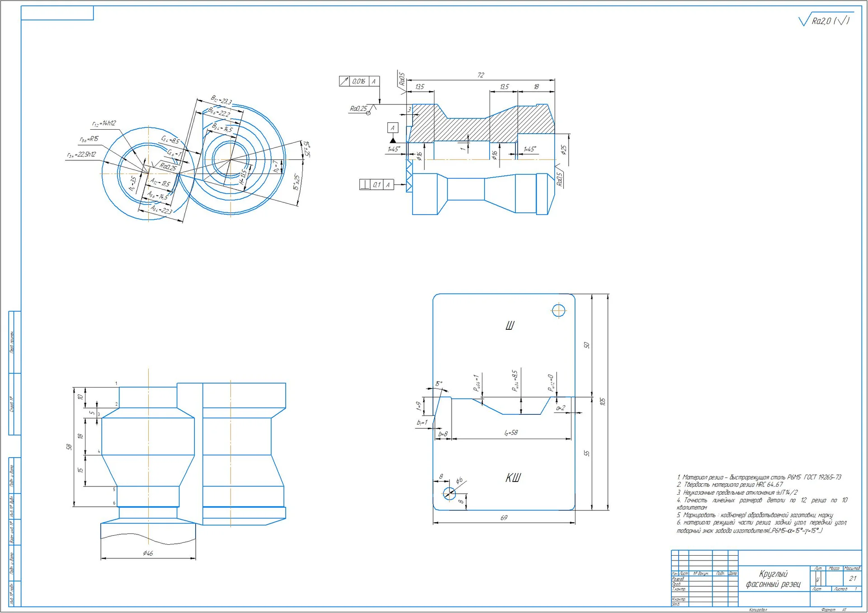This screenshot has width=868, height=613.
Task: Click the ø46 diameter dimension
Action: click(x=148, y=553)
